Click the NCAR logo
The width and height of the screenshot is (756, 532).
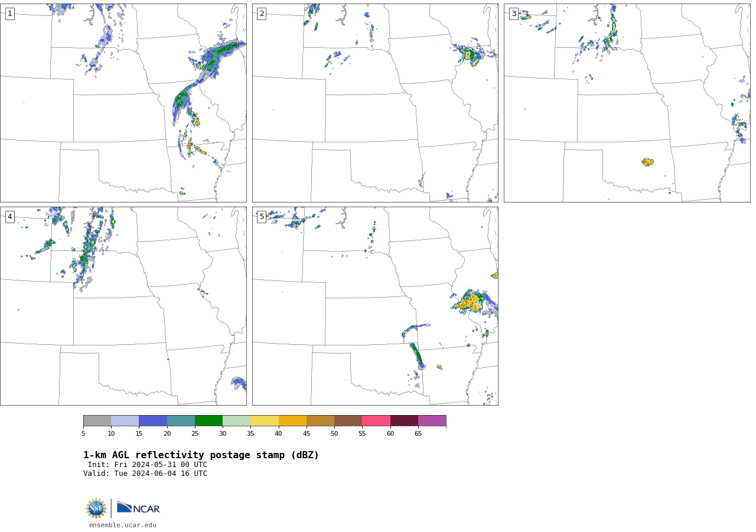coord(138,508)
